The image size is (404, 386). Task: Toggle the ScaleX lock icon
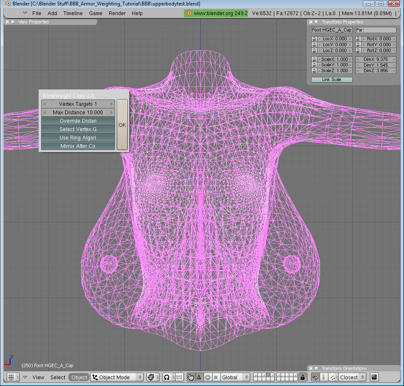click(314, 59)
